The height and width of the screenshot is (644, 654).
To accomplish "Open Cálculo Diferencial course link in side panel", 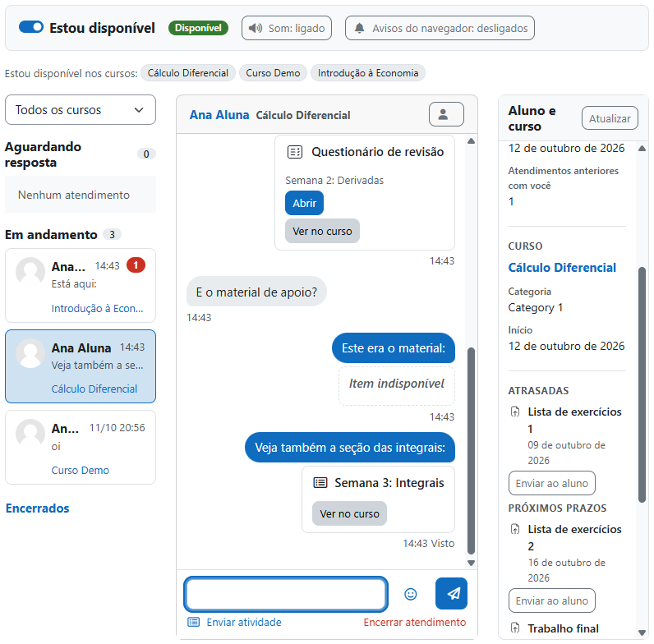I will click(562, 267).
